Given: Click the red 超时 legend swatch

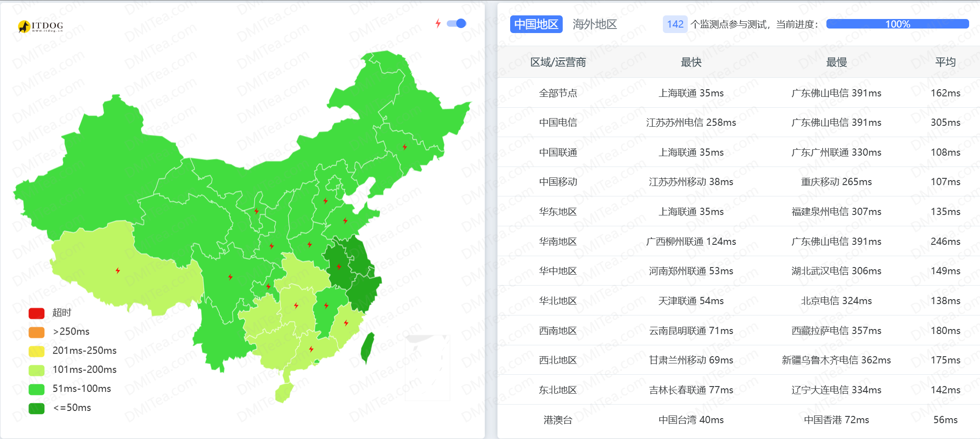Looking at the screenshot, I should (x=36, y=313).
